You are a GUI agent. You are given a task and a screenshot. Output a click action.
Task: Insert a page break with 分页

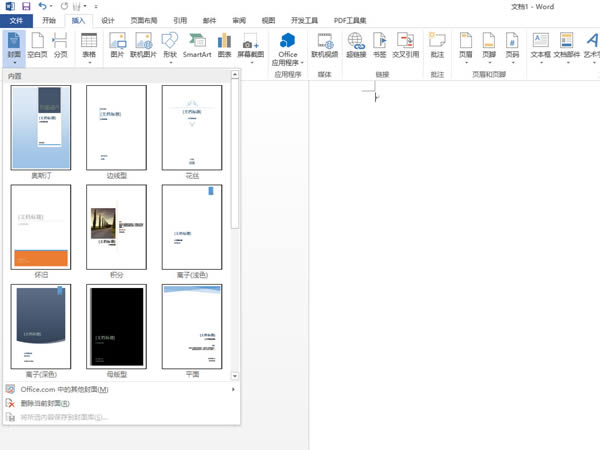[x=60, y=46]
